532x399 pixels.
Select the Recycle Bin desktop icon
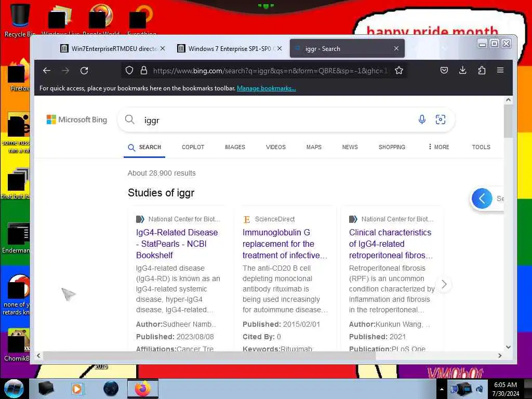pos(20,20)
